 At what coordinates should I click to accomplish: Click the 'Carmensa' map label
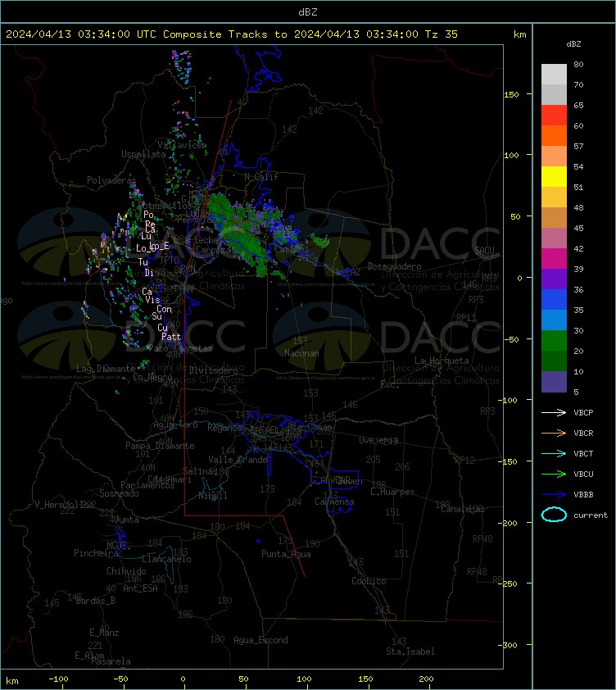(x=334, y=502)
